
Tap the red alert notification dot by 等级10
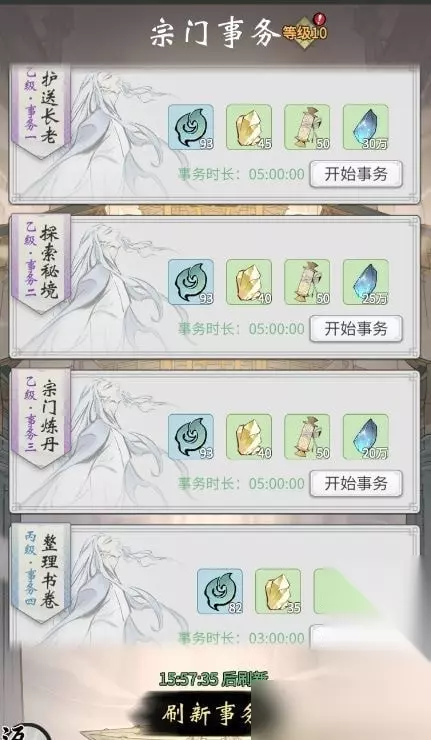tap(320, 19)
